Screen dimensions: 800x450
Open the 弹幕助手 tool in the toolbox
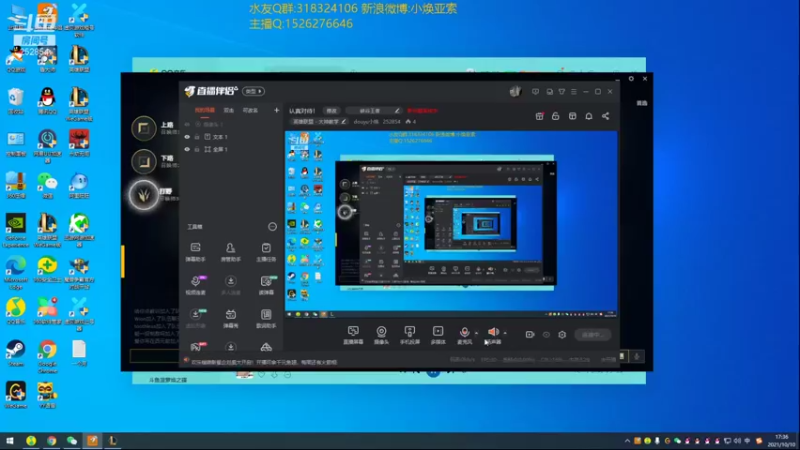(195, 252)
